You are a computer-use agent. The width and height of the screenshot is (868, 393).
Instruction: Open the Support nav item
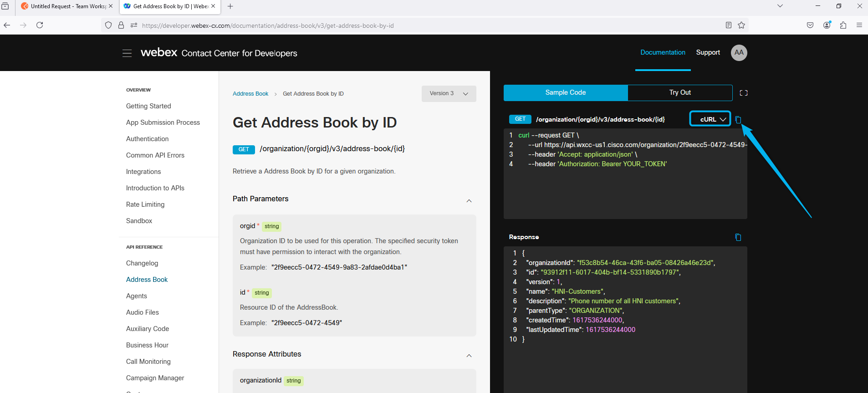tap(708, 52)
